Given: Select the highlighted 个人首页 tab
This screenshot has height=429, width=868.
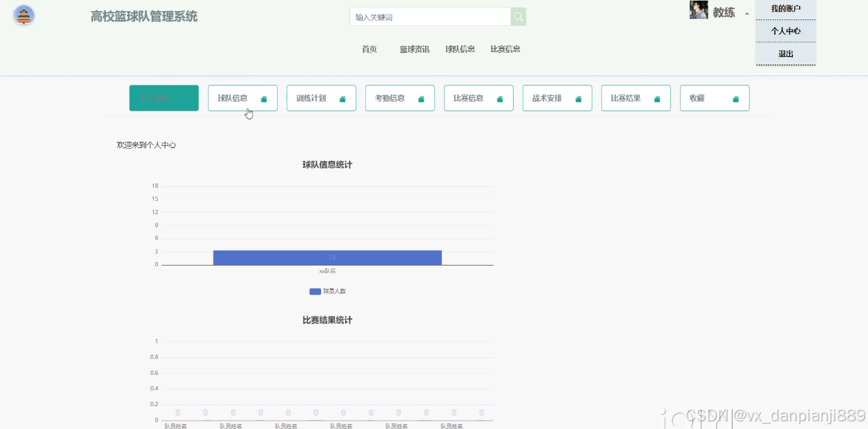Looking at the screenshot, I should (x=164, y=98).
